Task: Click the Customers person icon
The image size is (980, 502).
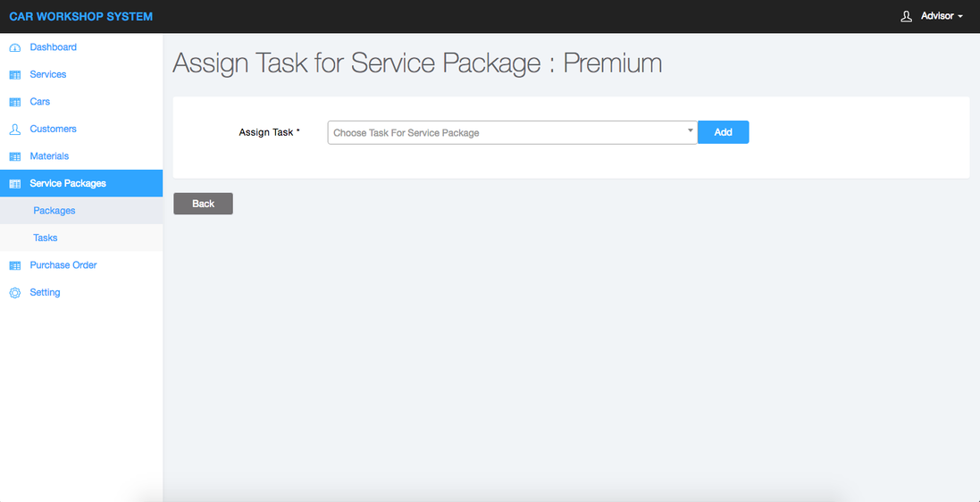Action: pos(14,130)
